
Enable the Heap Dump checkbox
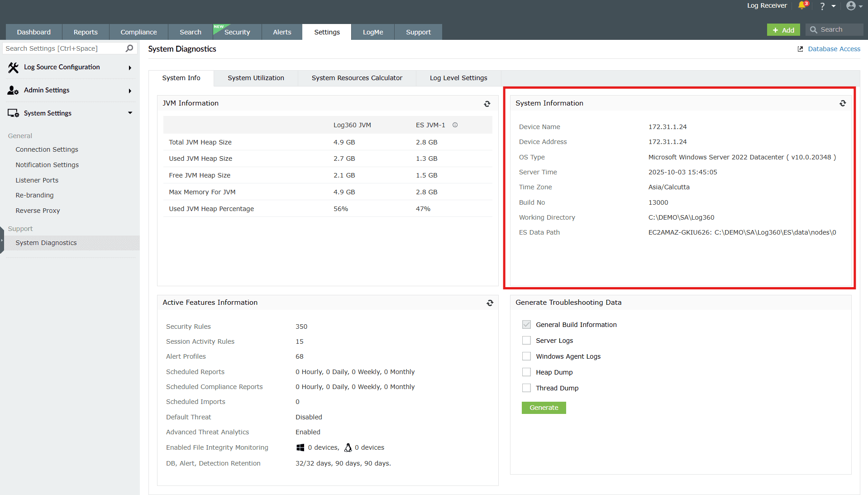point(526,372)
